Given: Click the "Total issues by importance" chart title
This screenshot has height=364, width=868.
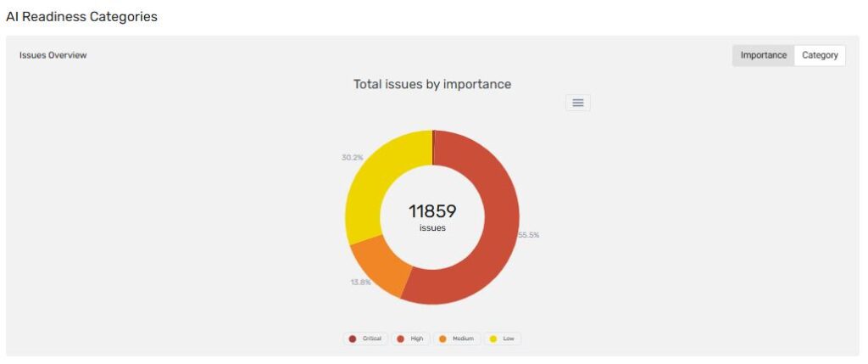Looking at the screenshot, I should pos(432,84).
